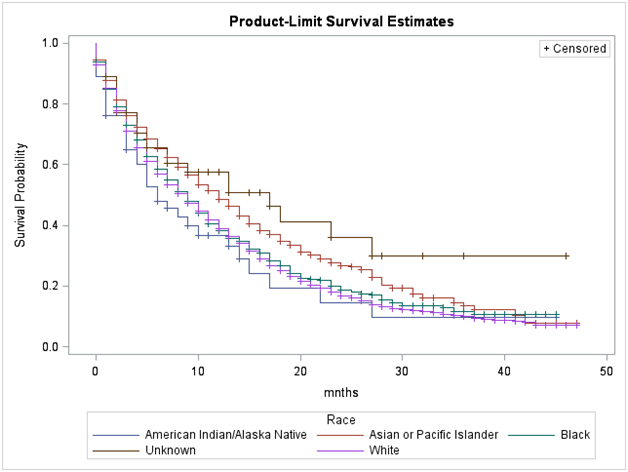628x472 pixels.
Task: Click the American Indian/Alaska Native legend line swatch
Action: click(x=115, y=435)
